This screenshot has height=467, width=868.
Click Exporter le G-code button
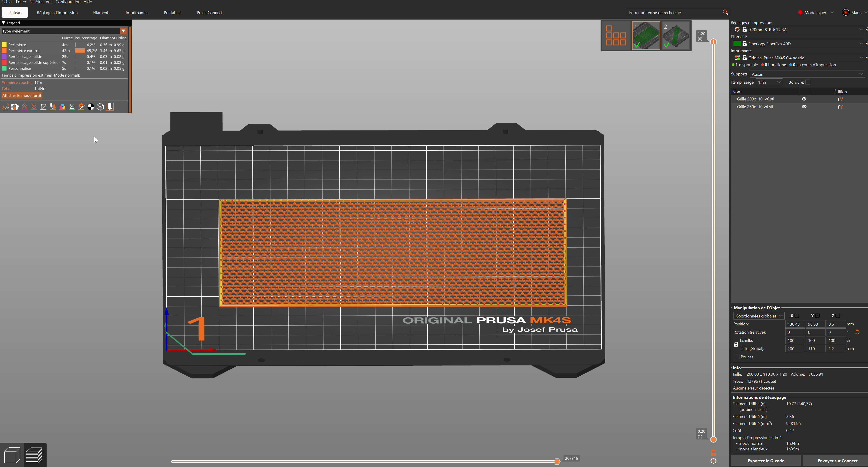pyautogui.click(x=766, y=461)
